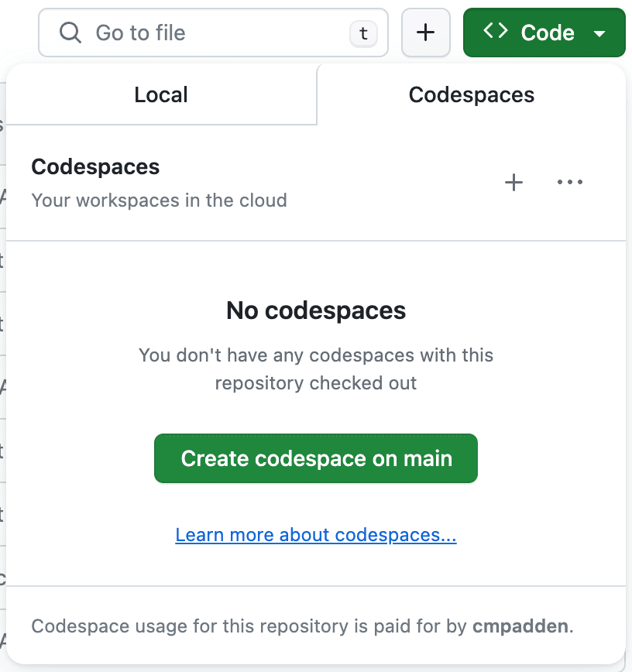Screen dimensions: 632x672
Task: Open the new codespace options via plus dropdown
Action: point(513,182)
